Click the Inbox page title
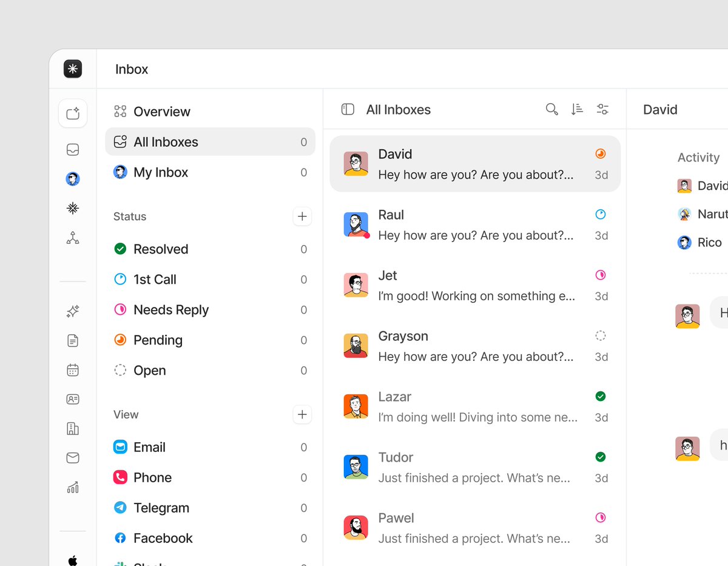 pos(132,69)
